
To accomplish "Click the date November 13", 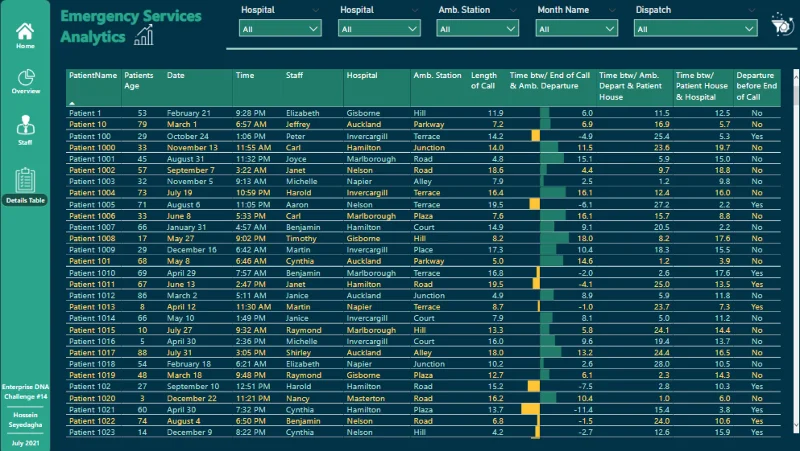I will tap(192, 147).
